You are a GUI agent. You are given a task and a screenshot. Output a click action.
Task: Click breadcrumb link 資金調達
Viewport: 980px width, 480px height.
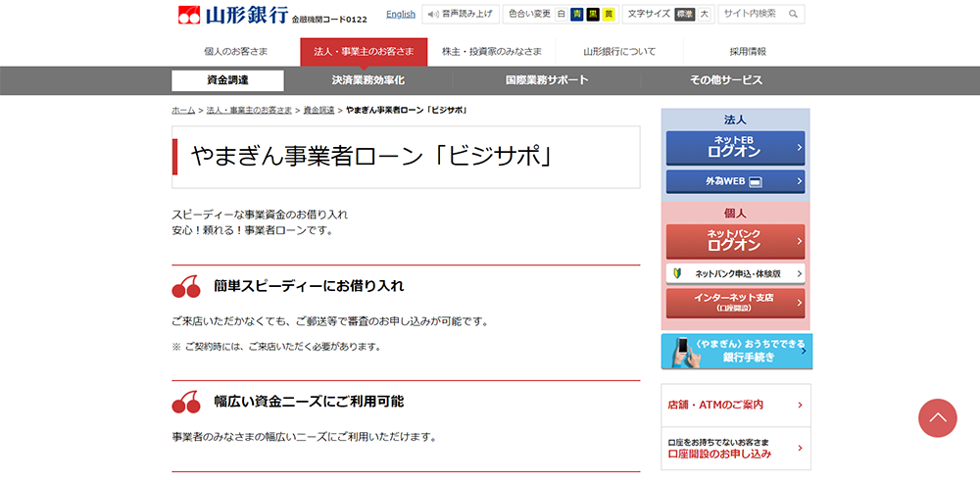(318, 110)
